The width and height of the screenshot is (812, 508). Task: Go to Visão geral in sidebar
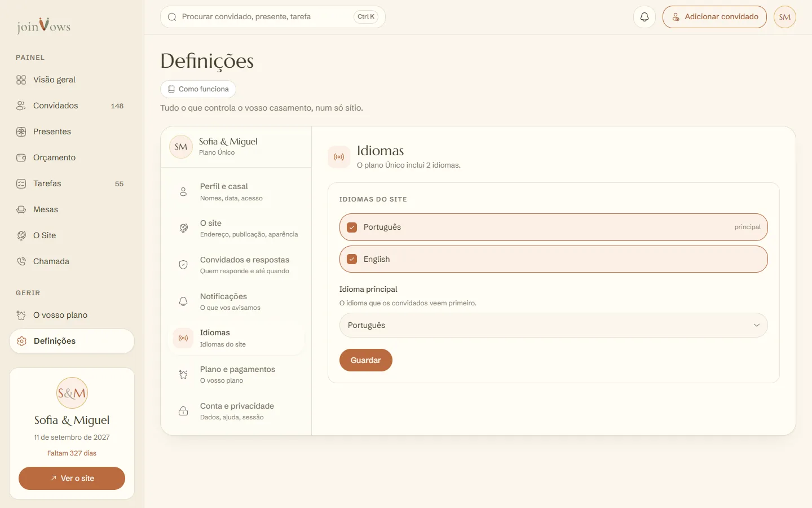pos(72,80)
